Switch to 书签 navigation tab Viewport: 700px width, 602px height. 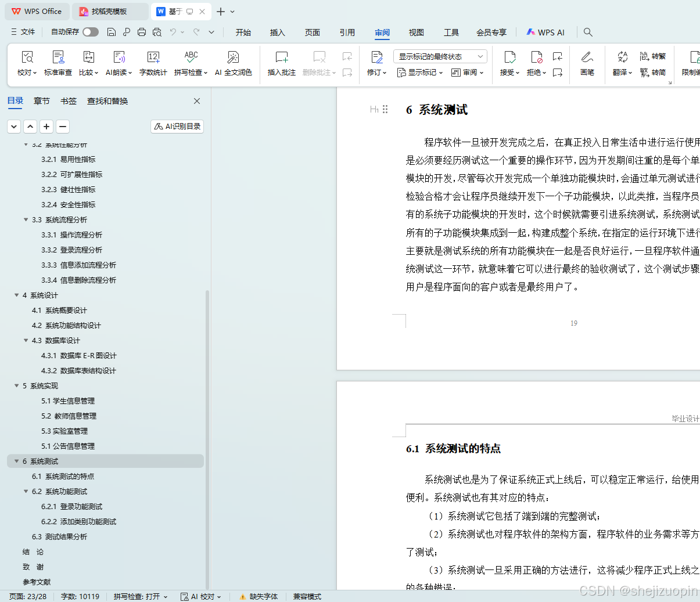(x=69, y=101)
